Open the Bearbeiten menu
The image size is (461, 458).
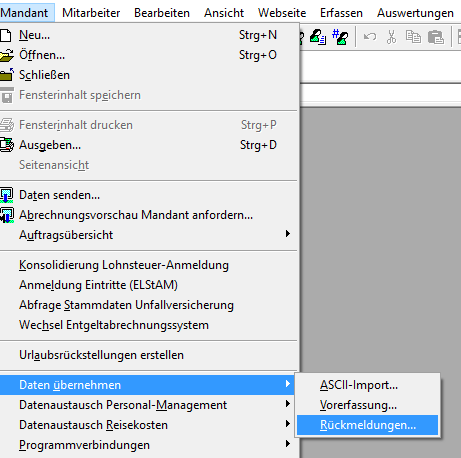(x=162, y=13)
